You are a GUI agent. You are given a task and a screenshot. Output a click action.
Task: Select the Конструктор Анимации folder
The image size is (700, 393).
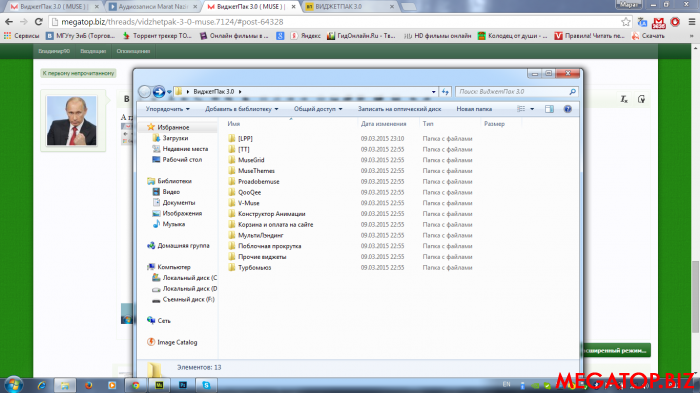(x=271, y=213)
